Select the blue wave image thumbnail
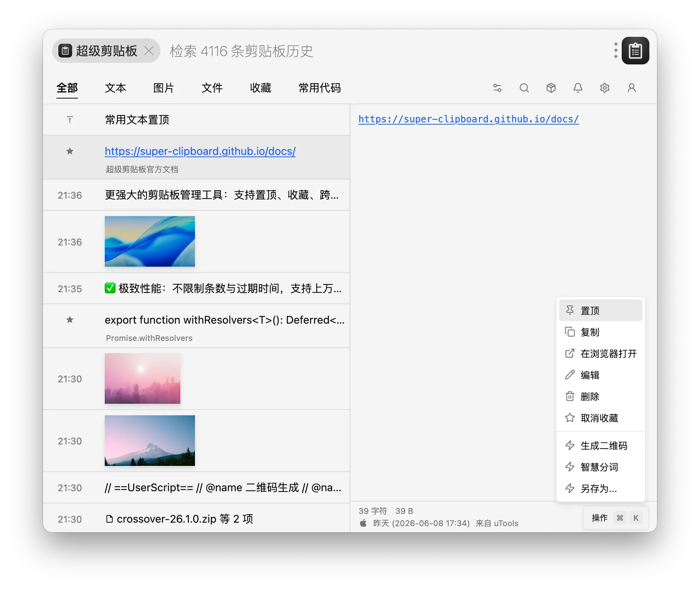700x589 pixels. [150, 241]
